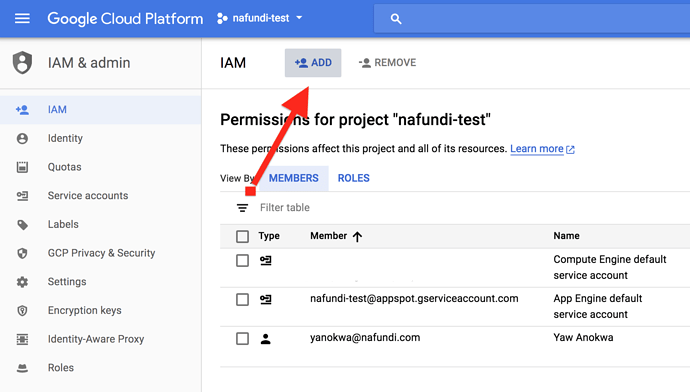Follow the Learn more link

pos(536,149)
